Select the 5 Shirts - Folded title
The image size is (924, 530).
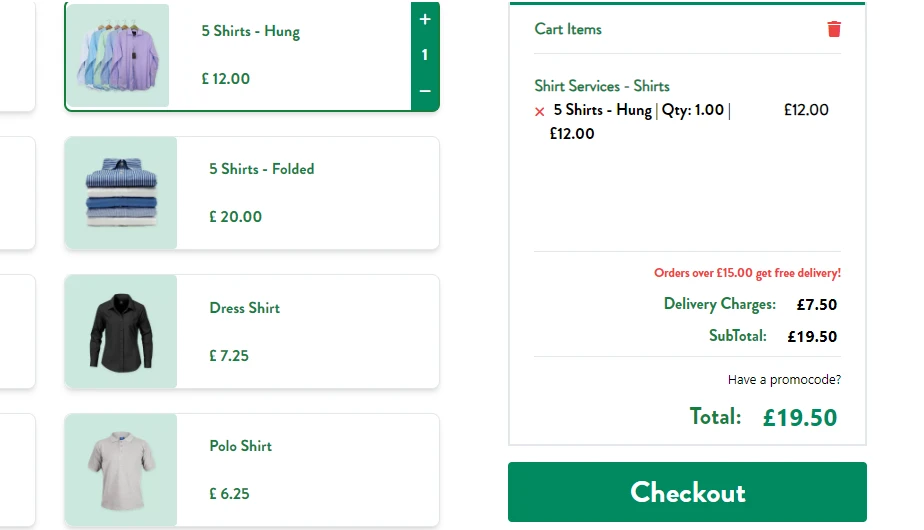tap(261, 169)
